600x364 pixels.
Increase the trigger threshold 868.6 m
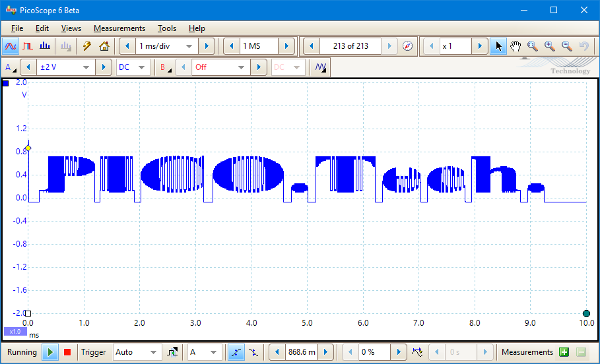point(325,352)
